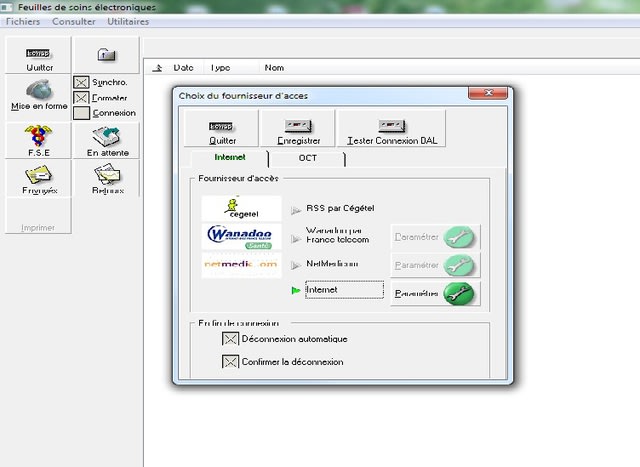Click the Cegetel provider logo
Screen dimensions: 640x467
tap(241, 208)
